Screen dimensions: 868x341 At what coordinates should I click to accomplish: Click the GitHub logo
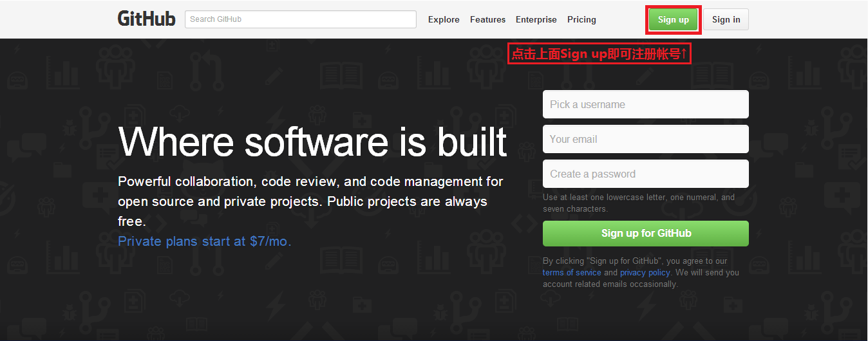pyautogui.click(x=146, y=19)
